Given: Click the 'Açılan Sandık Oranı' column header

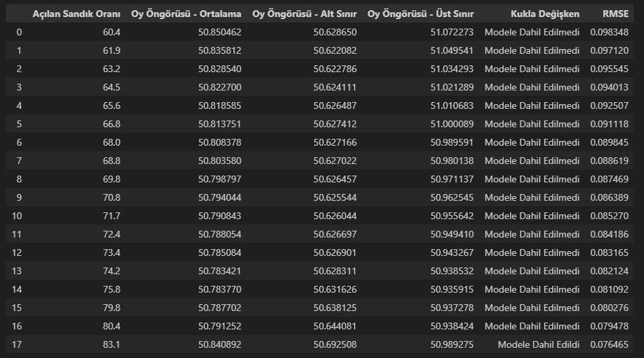Looking at the screenshot, I should click(77, 14).
